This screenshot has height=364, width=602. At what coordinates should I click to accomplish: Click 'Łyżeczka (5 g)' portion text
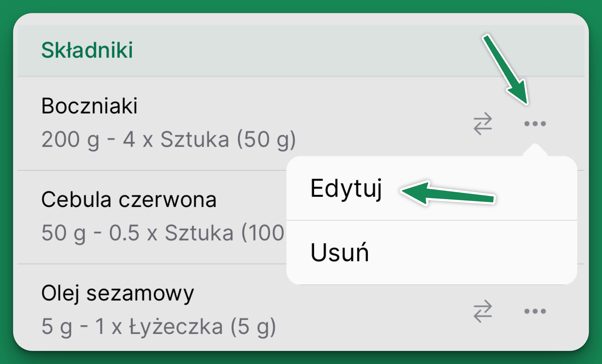[202, 327]
